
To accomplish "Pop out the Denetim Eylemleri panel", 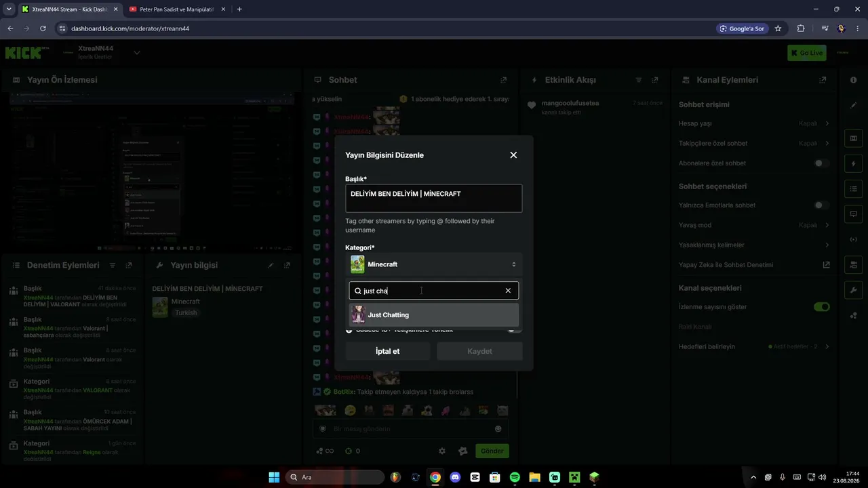I will pos(129,265).
